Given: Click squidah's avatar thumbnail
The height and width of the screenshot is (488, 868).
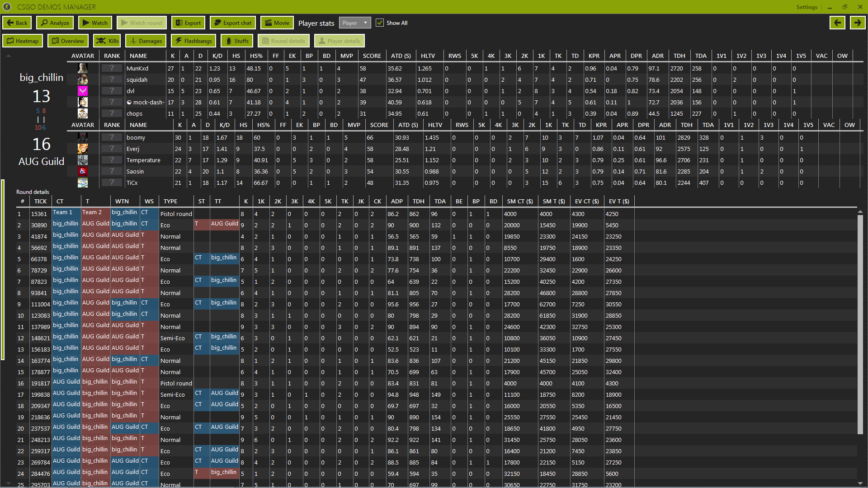Looking at the screenshot, I should point(83,80).
